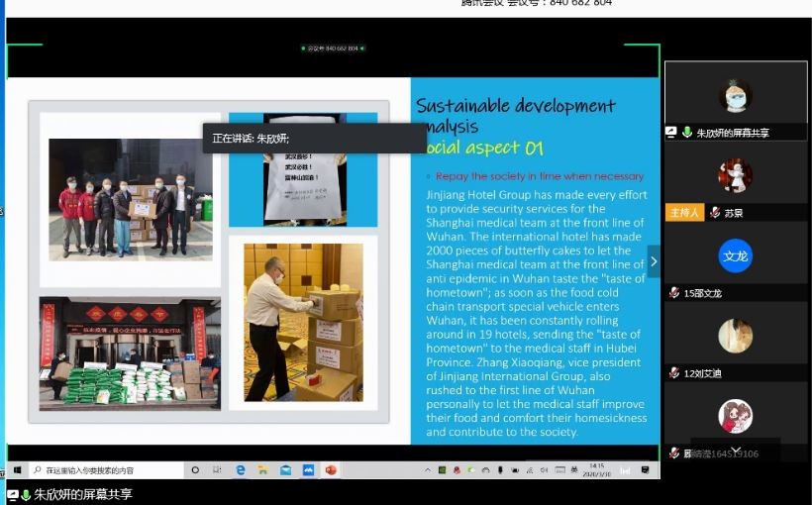Screen dimensions: 812x505
Task: Click the 苏泉 participant avatar
Action: tap(735, 175)
